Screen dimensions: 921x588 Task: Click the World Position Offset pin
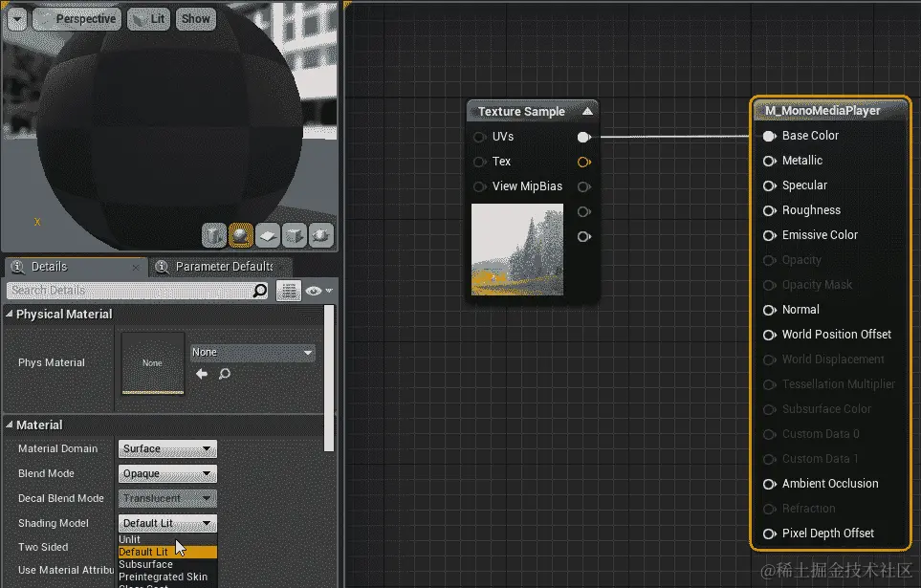click(770, 335)
